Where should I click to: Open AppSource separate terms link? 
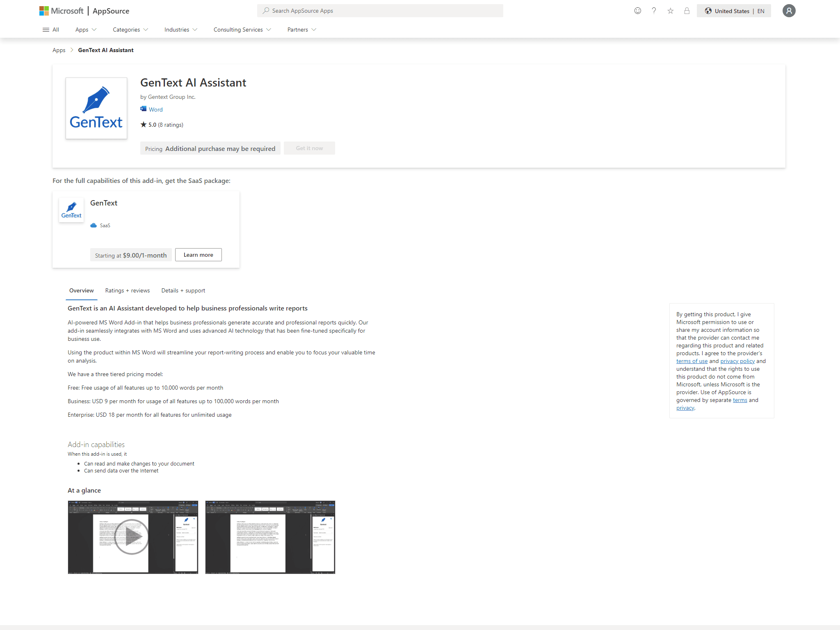click(740, 400)
